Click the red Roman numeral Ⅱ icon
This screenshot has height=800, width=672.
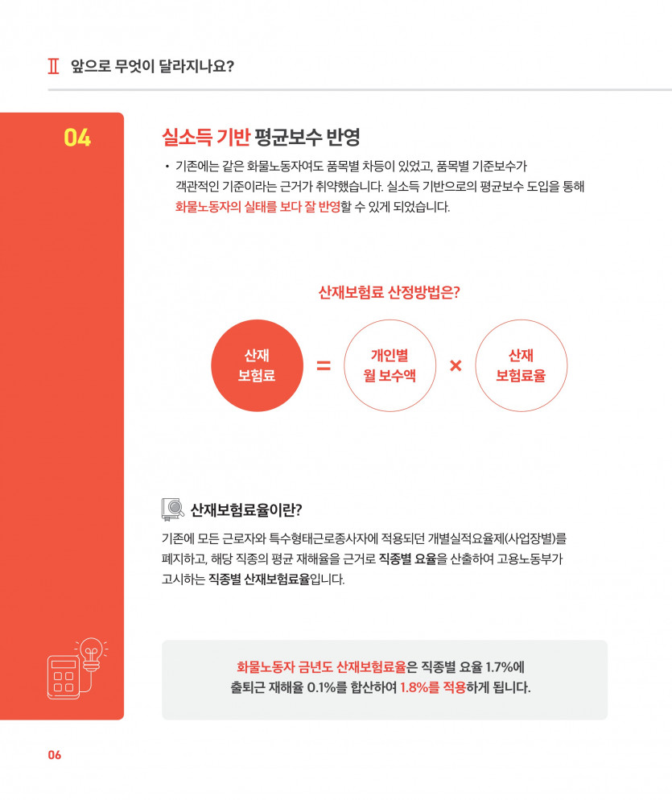click(x=54, y=66)
